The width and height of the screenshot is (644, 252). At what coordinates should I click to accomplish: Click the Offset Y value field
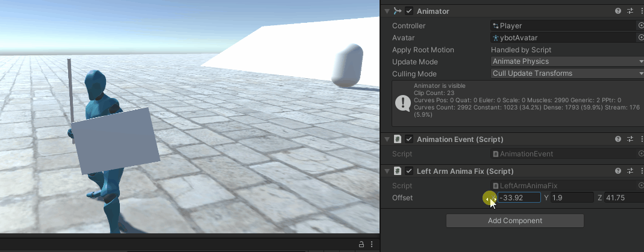pyautogui.click(x=572, y=197)
